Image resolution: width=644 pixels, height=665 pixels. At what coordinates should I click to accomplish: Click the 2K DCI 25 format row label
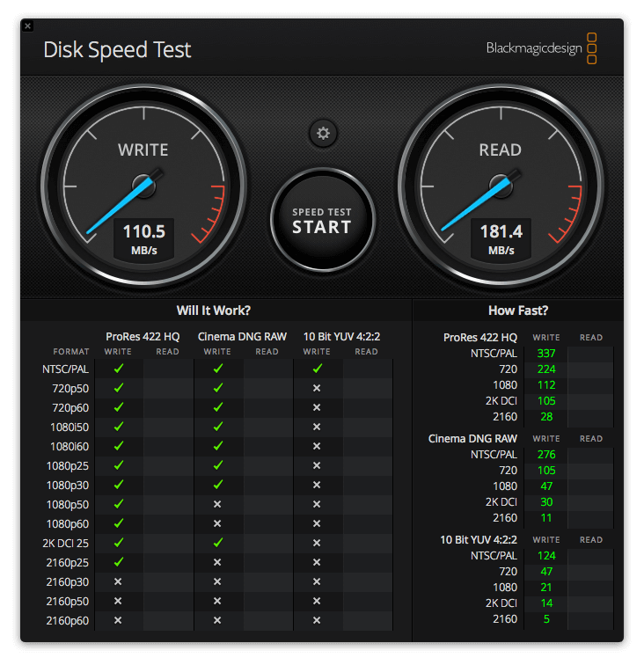[x=65, y=544]
